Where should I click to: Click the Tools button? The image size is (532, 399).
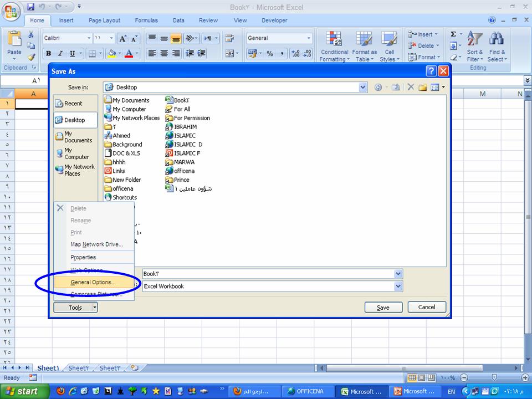(x=75, y=308)
